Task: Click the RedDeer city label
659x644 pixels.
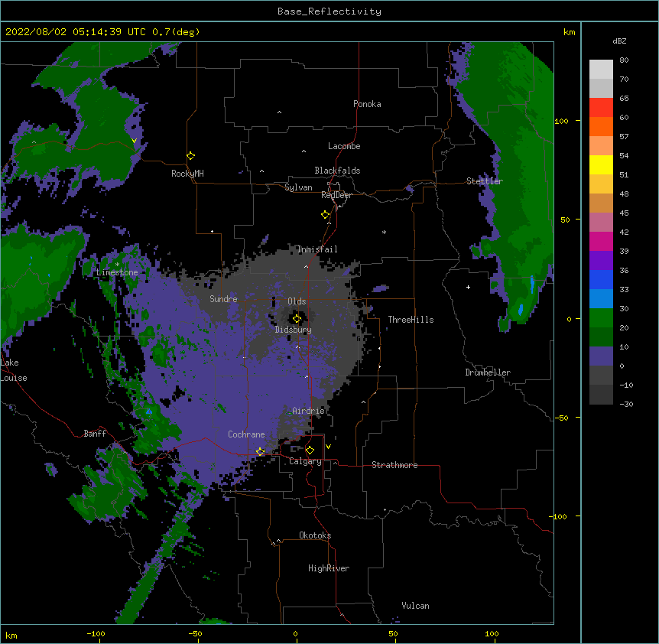Action: 336,195
